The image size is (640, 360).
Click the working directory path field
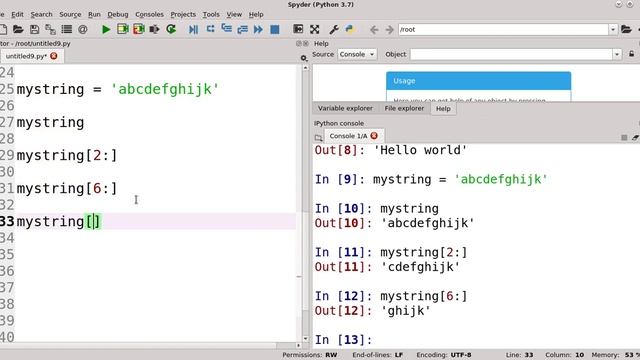tap(504, 29)
